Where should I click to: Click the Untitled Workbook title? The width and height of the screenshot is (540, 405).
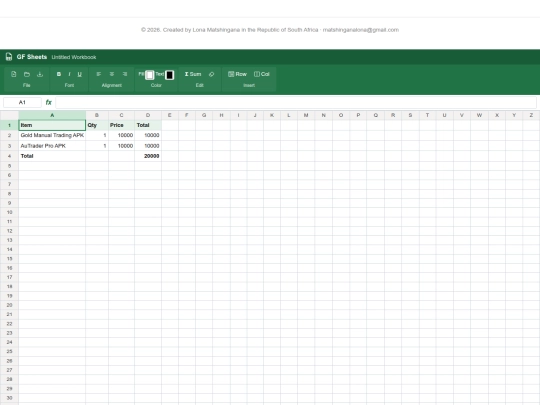(74, 57)
